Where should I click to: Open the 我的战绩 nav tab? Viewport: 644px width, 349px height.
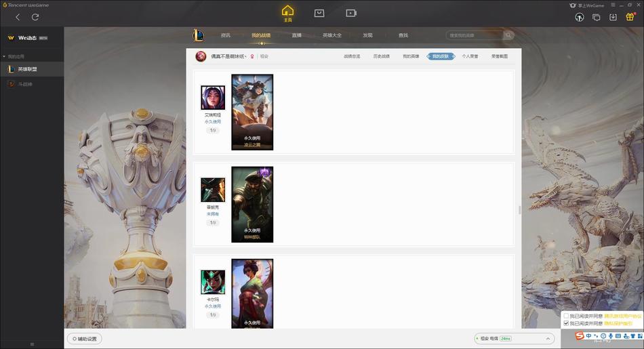261,35
